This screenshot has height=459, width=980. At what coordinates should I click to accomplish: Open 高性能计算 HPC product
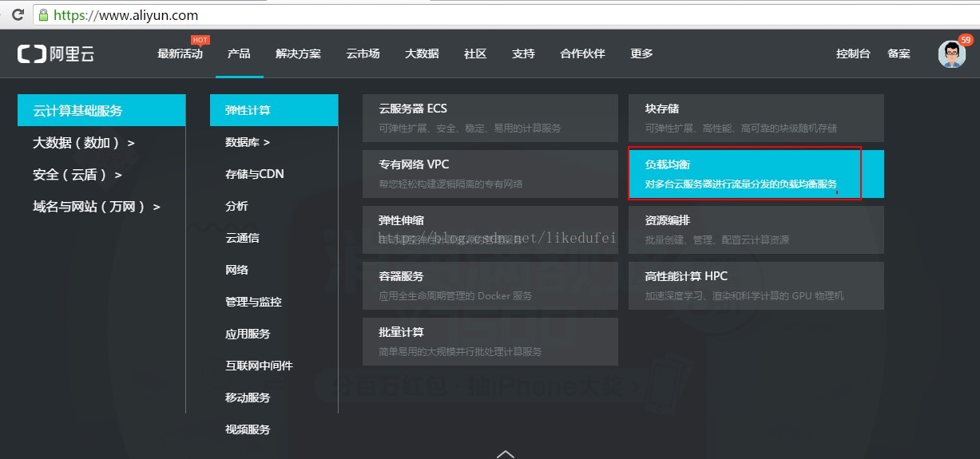click(x=756, y=286)
